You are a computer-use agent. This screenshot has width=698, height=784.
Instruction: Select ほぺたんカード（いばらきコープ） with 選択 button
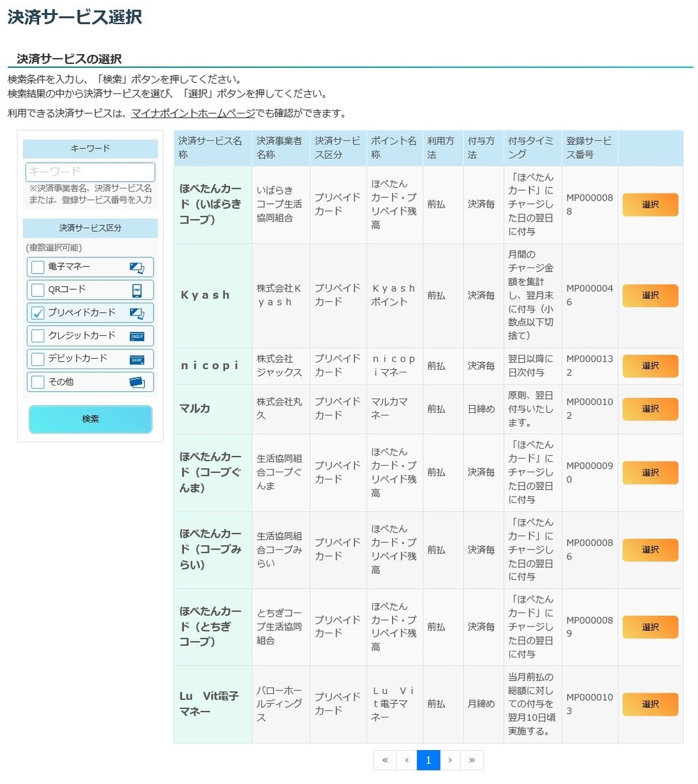[650, 204]
